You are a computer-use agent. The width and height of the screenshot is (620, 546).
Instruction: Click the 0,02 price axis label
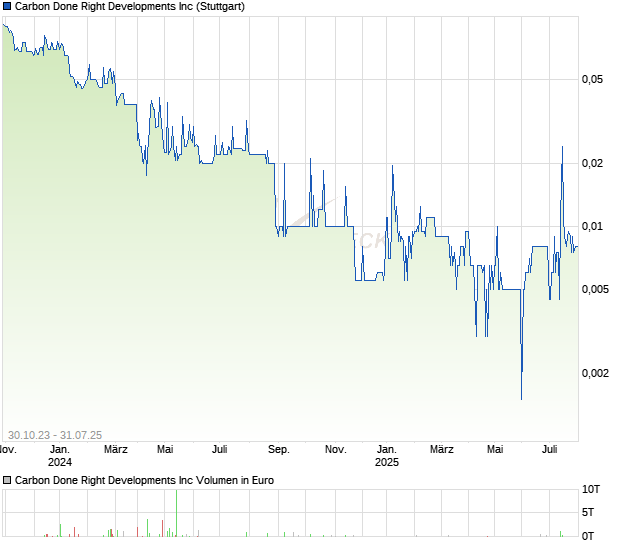click(592, 163)
